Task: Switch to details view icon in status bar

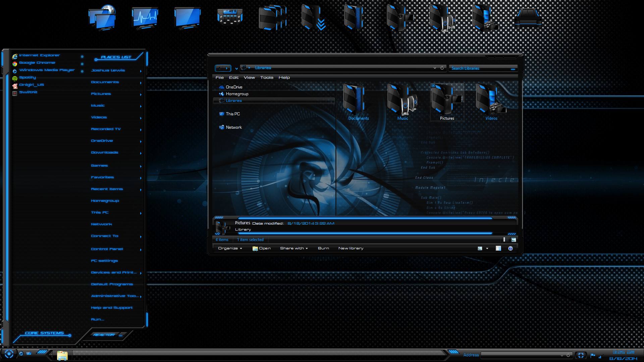Action: coord(506,240)
